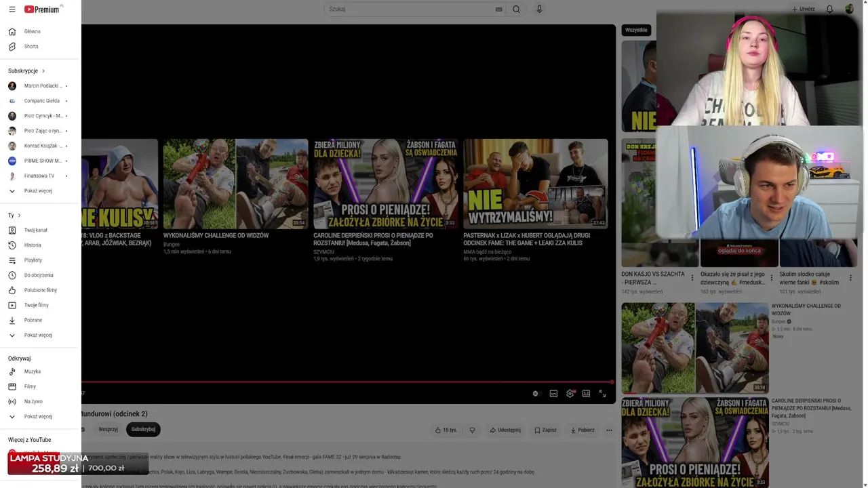The image size is (868, 488).
Task: Open more actions three-dot menu below video
Action: (609, 430)
